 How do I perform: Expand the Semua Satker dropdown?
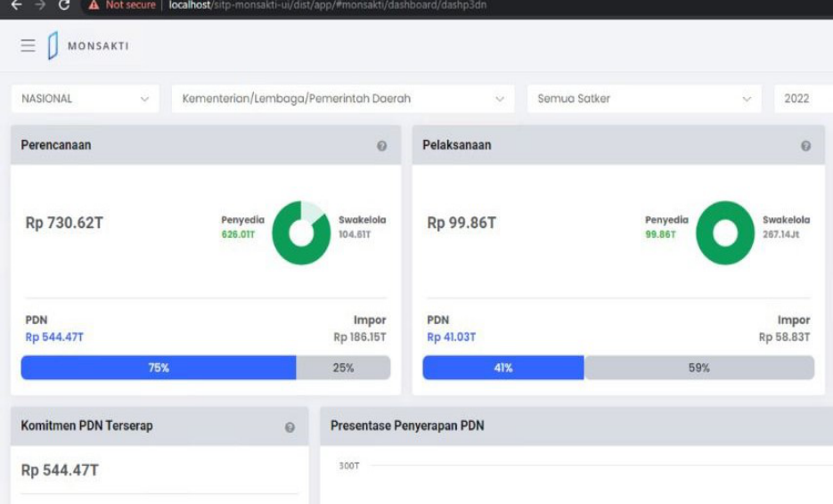[x=644, y=99]
